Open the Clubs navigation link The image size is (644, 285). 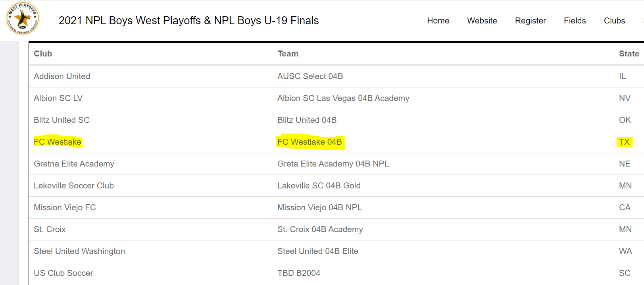(615, 21)
